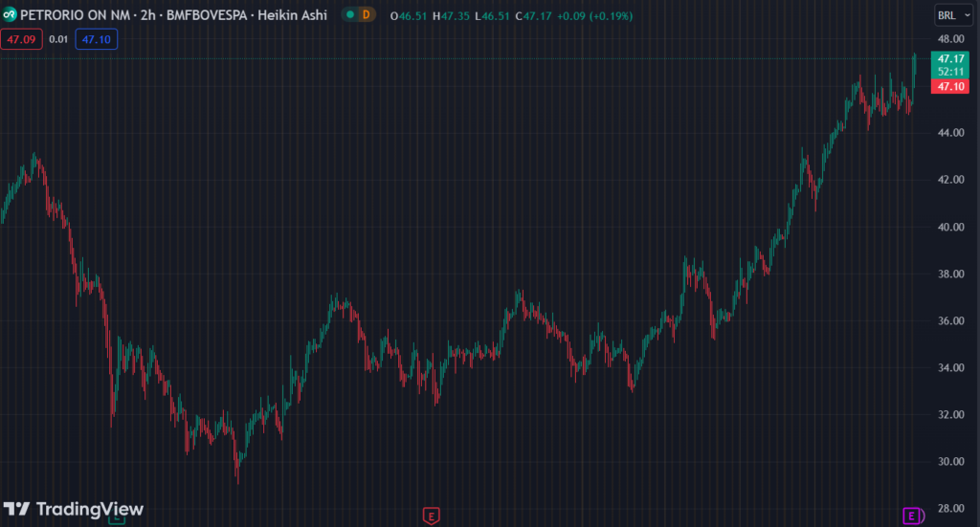Click the PetroRio symbol logo icon
This screenshot has height=527, width=980.
(9, 15)
